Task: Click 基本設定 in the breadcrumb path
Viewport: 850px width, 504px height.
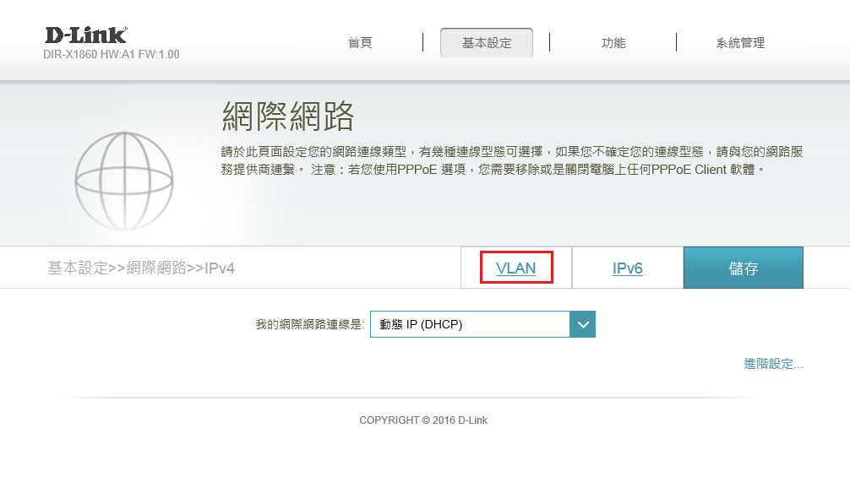Action: pyautogui.click(x=78, y=268)
